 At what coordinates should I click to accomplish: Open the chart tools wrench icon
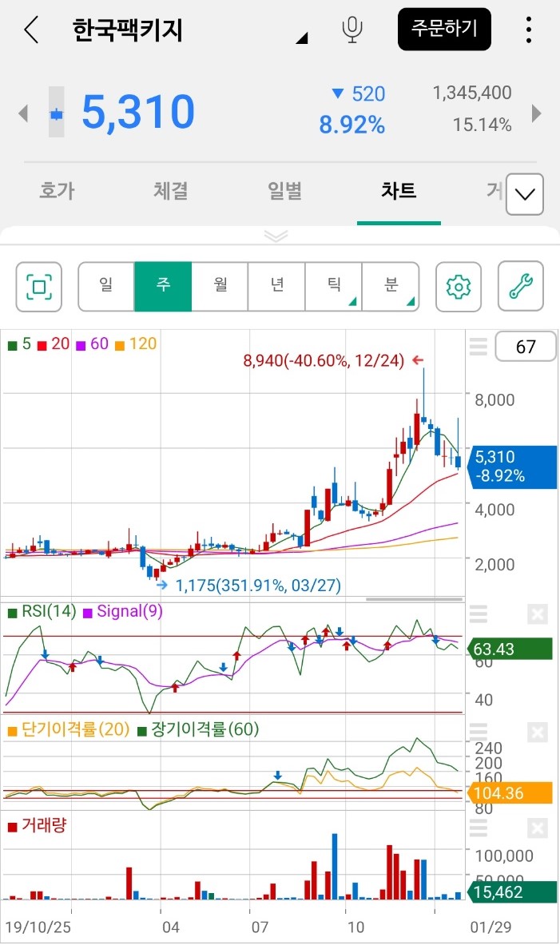521,286
